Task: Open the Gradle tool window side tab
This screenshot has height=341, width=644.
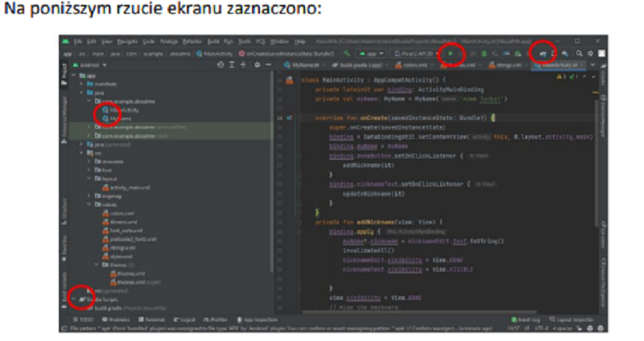Action: [603, 75]
